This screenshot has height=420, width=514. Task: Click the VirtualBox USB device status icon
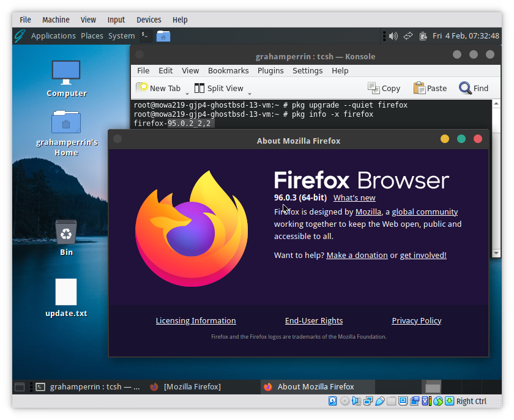pos(380,401)
